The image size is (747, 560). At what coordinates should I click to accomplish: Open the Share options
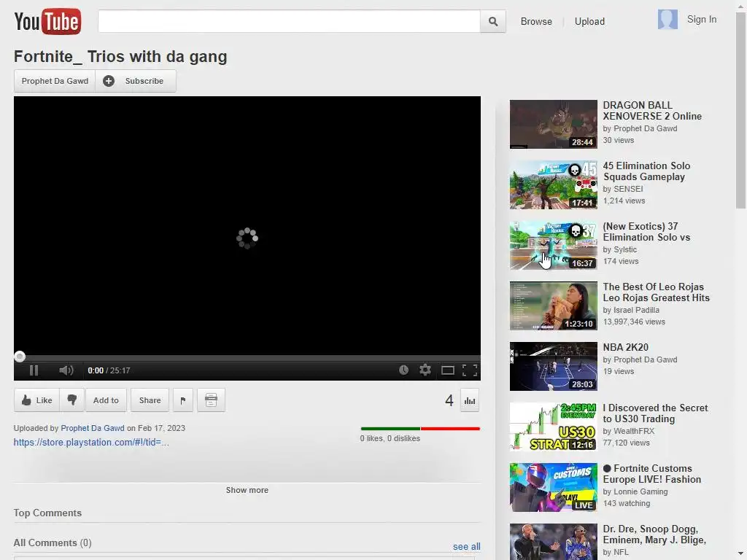(150, 400)
